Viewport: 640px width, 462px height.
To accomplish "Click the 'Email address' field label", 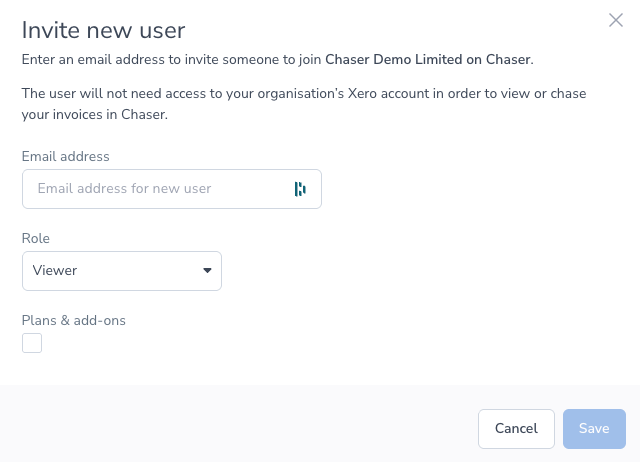I will pyautogui.click(x=66, y=156).
